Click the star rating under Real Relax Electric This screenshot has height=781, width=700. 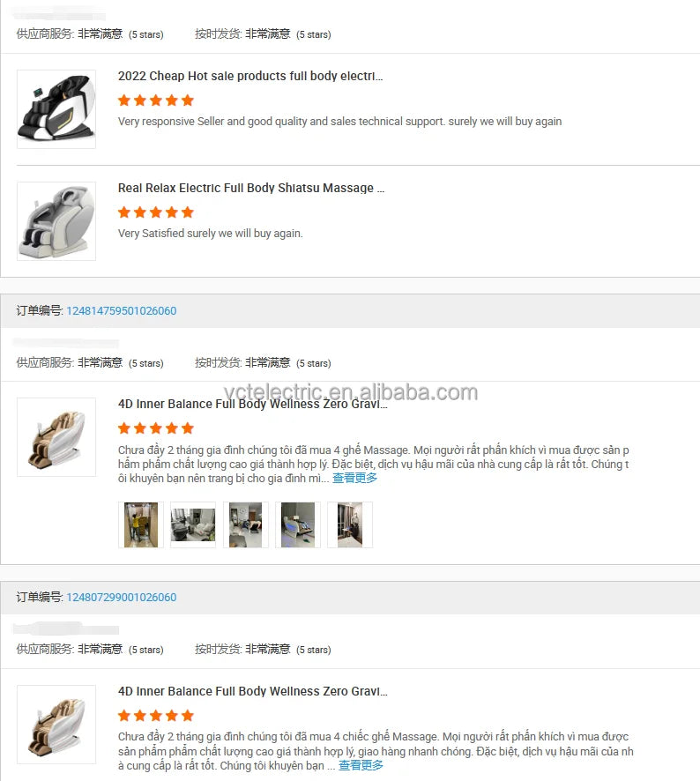[x=156, y=212]
